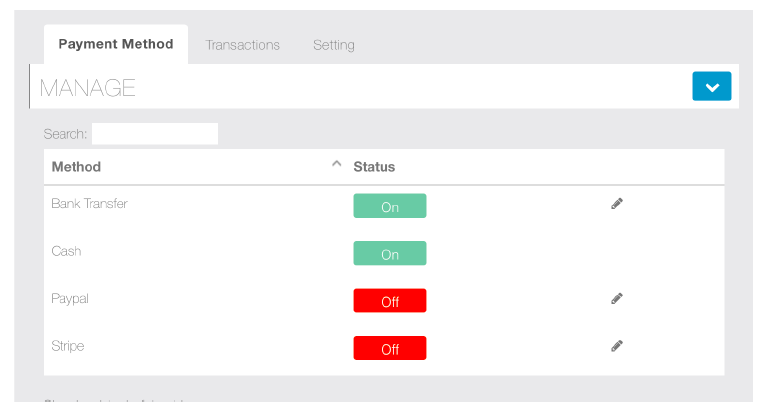Enable Paypal via red Off button
Screen dimensions: 764x410
click(x=390, y=301)
